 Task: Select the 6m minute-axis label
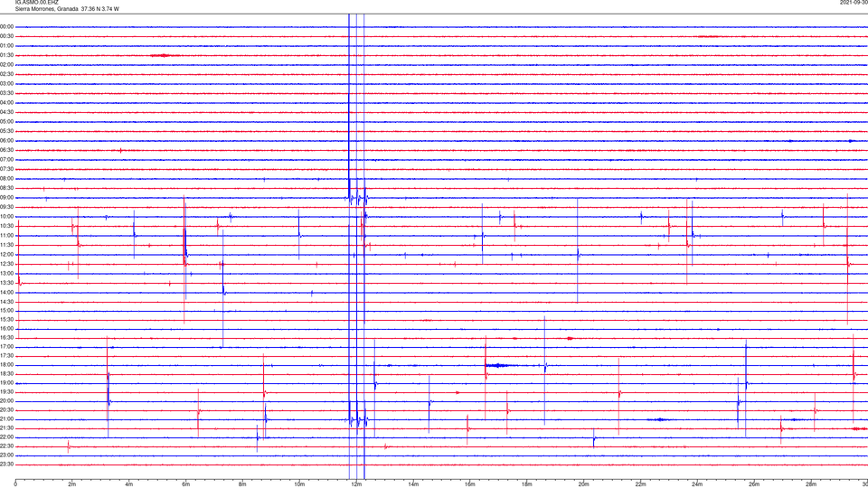pyautogui.click(x=186, y=484)
